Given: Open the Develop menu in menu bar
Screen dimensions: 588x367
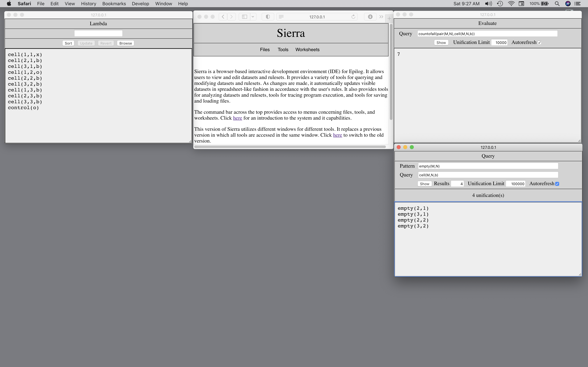Looking at the screenshot, I should pos(140,4).
